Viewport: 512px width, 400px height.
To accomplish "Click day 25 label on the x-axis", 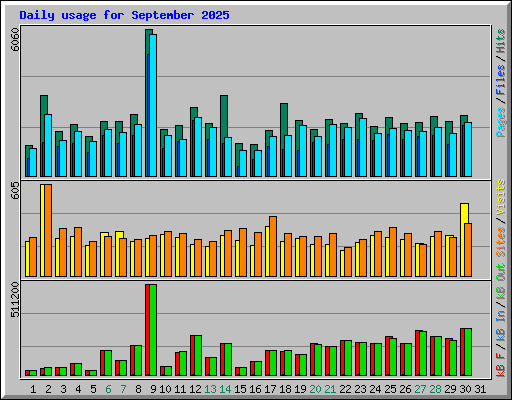I will point(390,389).
